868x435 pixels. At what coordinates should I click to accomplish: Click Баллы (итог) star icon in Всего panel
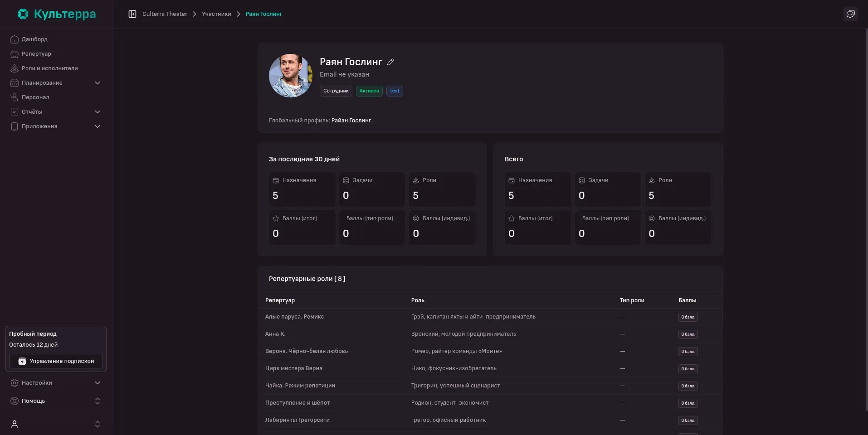pyautogui.click(x=512, y=218)
